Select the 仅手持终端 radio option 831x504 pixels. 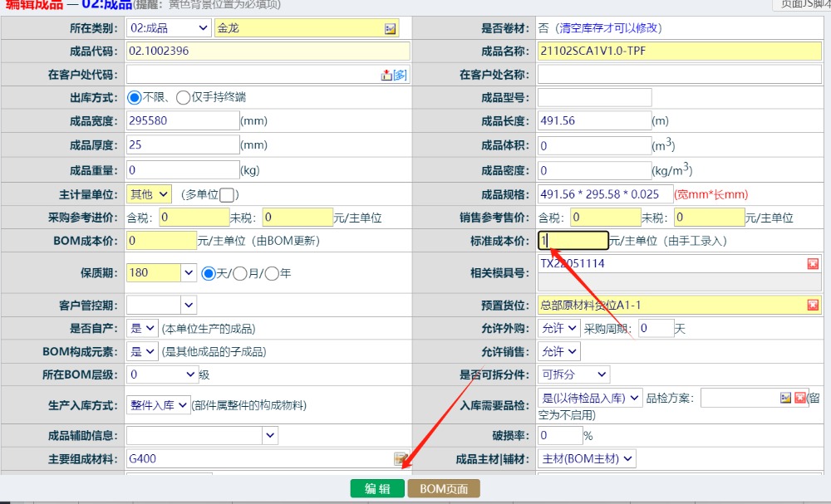coord(183,98)
